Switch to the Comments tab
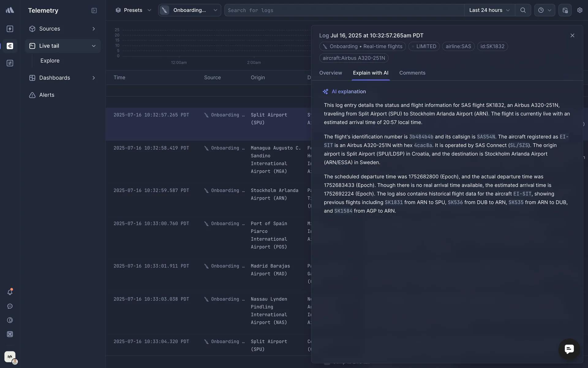The width and height of the screenshot is (588, 368). [x=412, y=73]
